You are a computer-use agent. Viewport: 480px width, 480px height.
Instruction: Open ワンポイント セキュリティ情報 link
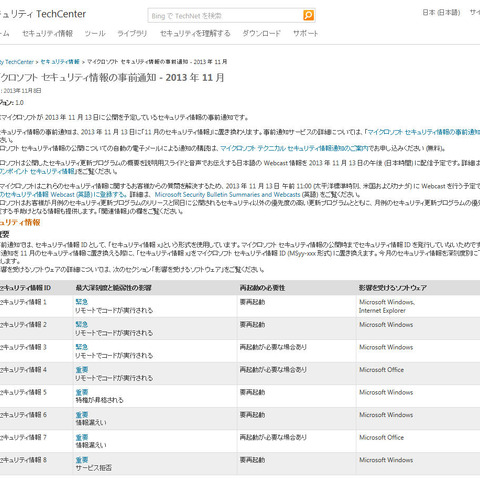coord(37,171)
